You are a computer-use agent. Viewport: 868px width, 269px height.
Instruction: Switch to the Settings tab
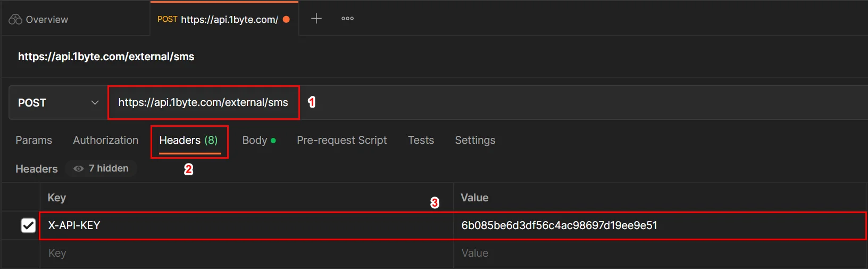coord(475,140)
